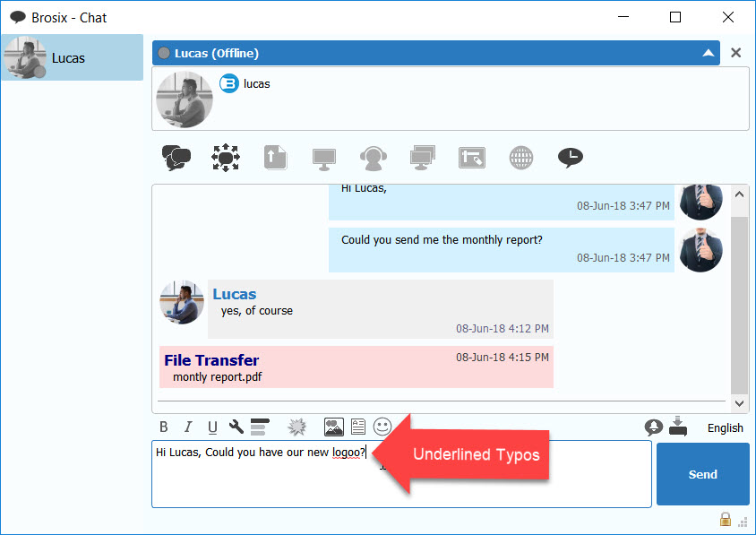
Task: Start voice call headset icon
Action: pos(374,159)
